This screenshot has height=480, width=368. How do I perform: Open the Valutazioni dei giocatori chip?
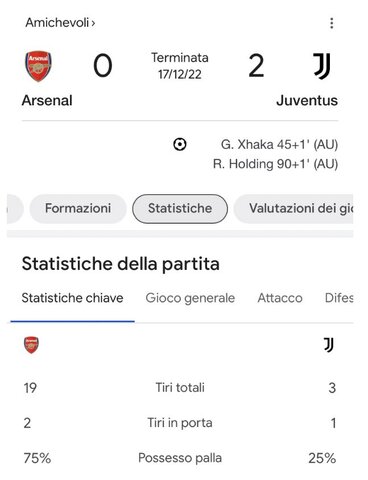294,208
